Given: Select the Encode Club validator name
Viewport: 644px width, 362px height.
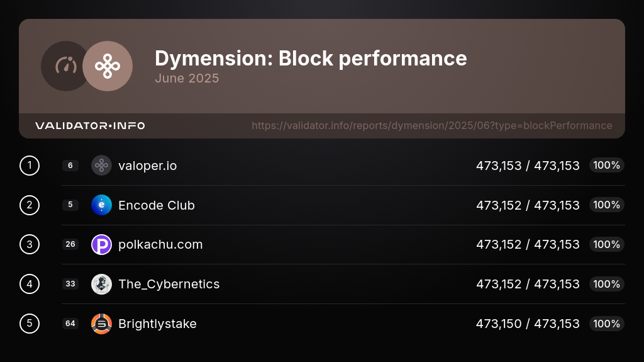Looking at the screenshot, I should (x=156, y=205).
